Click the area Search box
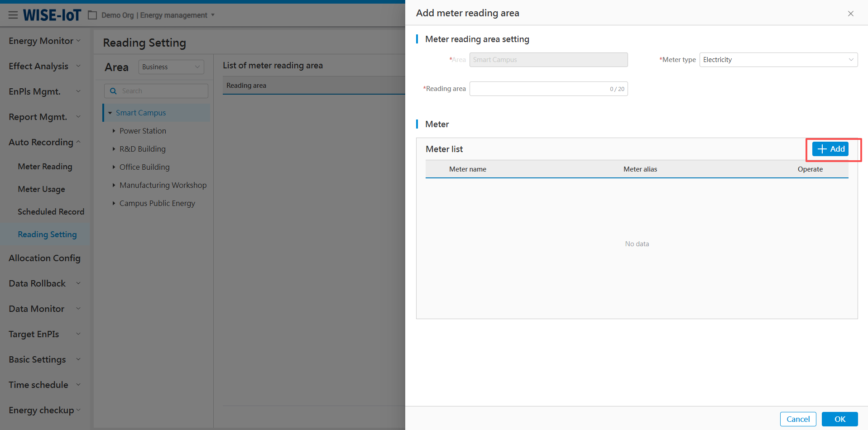 point(161,91)
